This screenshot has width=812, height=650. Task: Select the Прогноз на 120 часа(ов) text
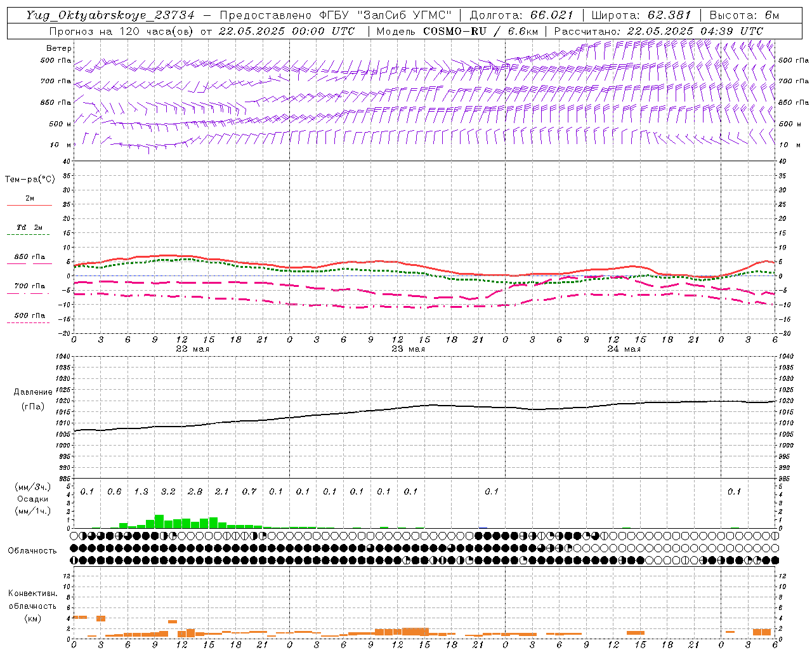point(122,31)
